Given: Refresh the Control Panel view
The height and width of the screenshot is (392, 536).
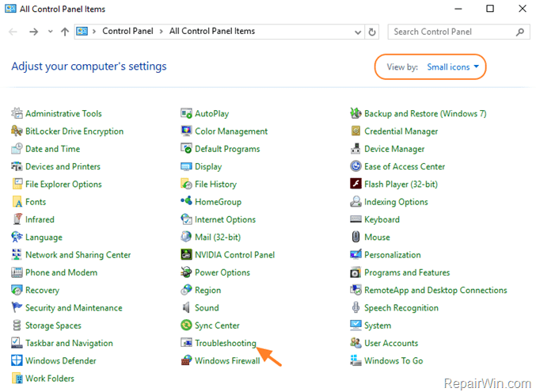Looking at the screenshot, I should pyautogui.click(x=372, y=32).
